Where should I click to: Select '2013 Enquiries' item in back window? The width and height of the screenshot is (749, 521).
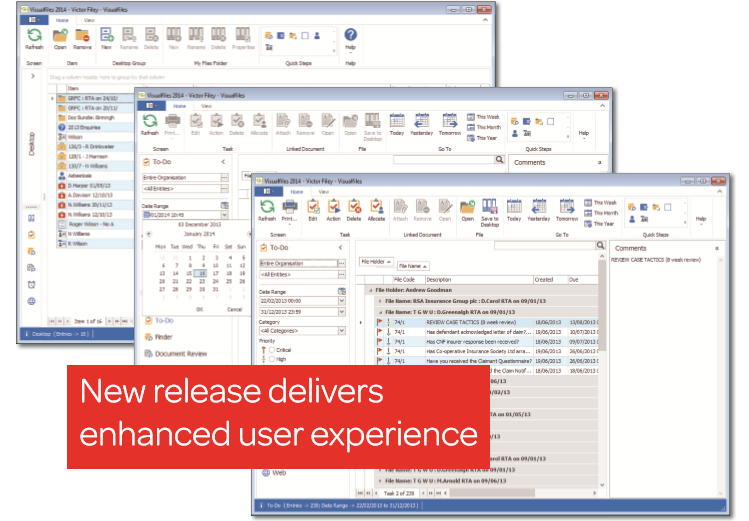[95, 128]
